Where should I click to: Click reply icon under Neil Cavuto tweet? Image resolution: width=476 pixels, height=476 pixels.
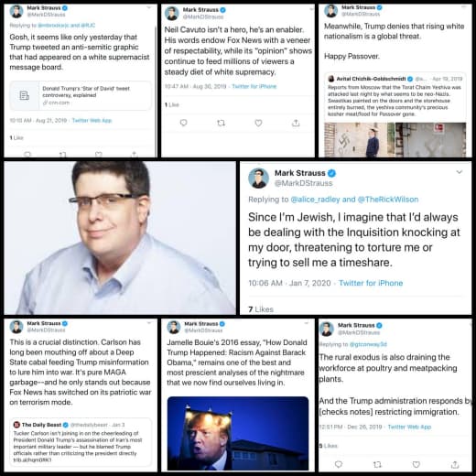183,123
